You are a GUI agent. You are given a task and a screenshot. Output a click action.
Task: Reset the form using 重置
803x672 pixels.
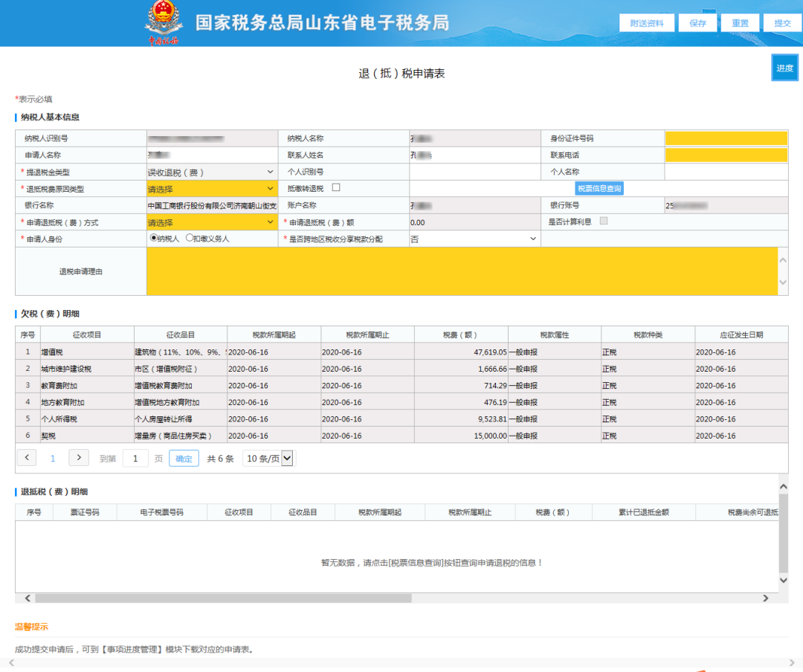(740, 23)
